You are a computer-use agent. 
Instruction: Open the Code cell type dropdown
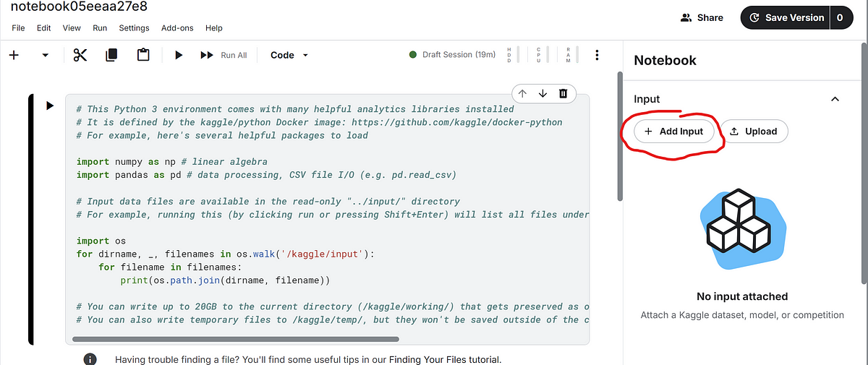click(289, 55)
